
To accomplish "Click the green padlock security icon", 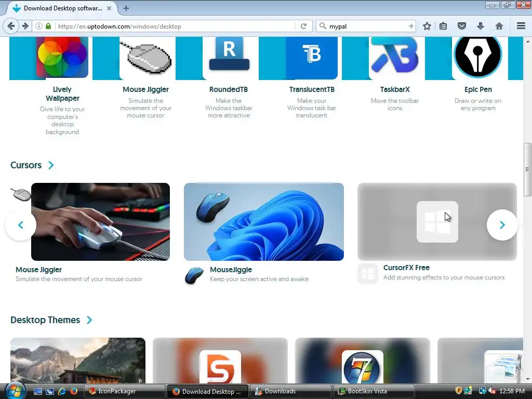I will 48,26.
